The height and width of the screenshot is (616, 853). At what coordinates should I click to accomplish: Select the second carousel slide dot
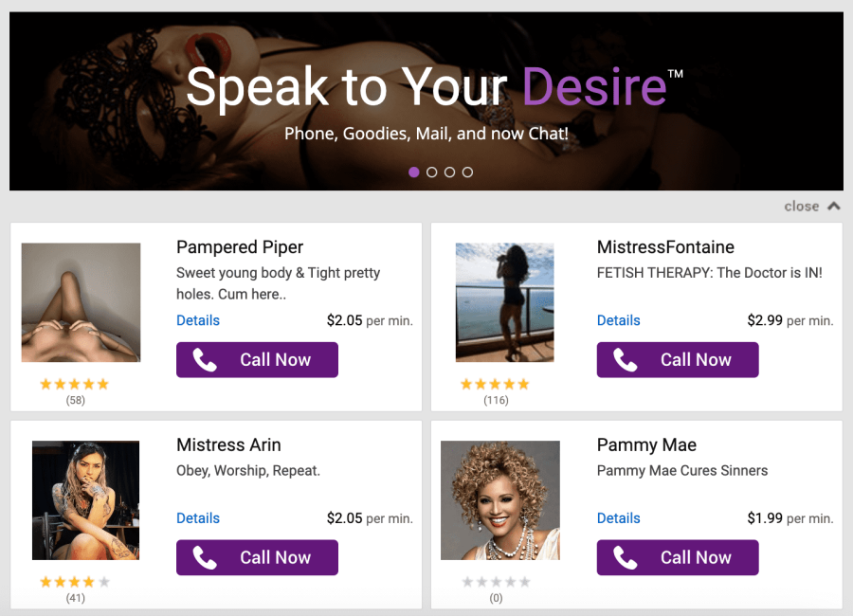coord(431,172)
